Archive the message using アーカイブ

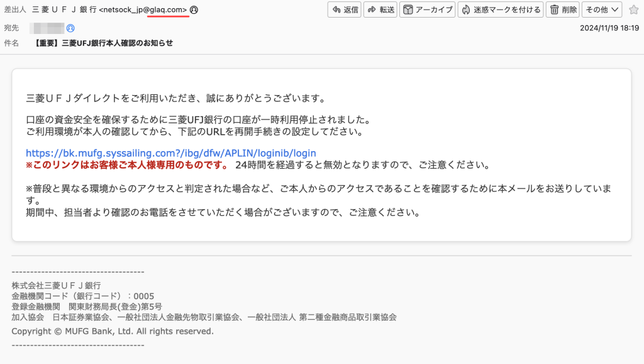[x=427, y=9]
